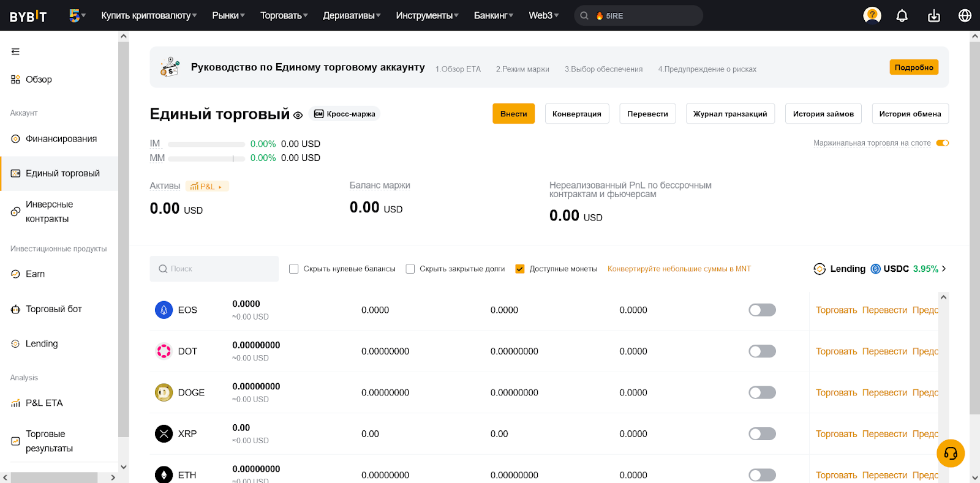Click the Details button in guide banner
Image resolution: width=980 pixels, height=483 pixels.
coord(914,67)
